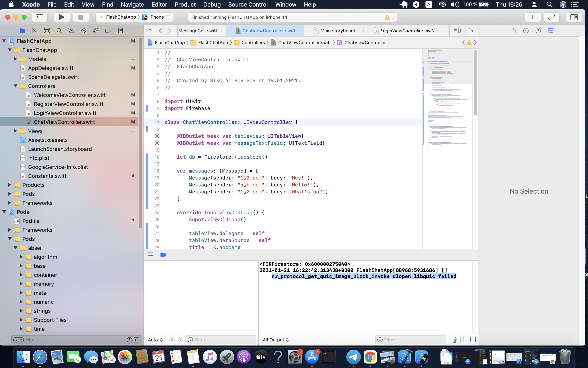This screenshot has width=588, height=368.
Task: Collapse the abseil folder
Action: [x=16, y=248]
